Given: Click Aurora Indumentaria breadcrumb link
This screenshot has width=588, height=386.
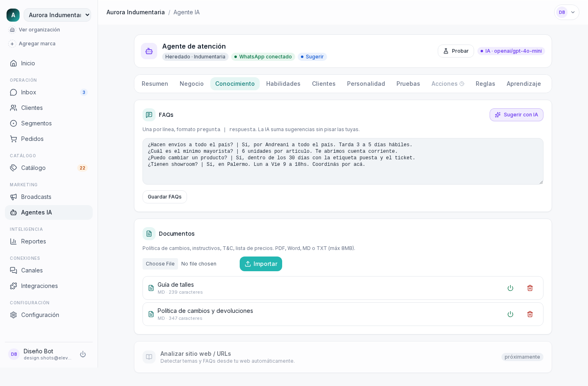Looking at the screenshot, I should pyautogui.click(x=136, y=12).
